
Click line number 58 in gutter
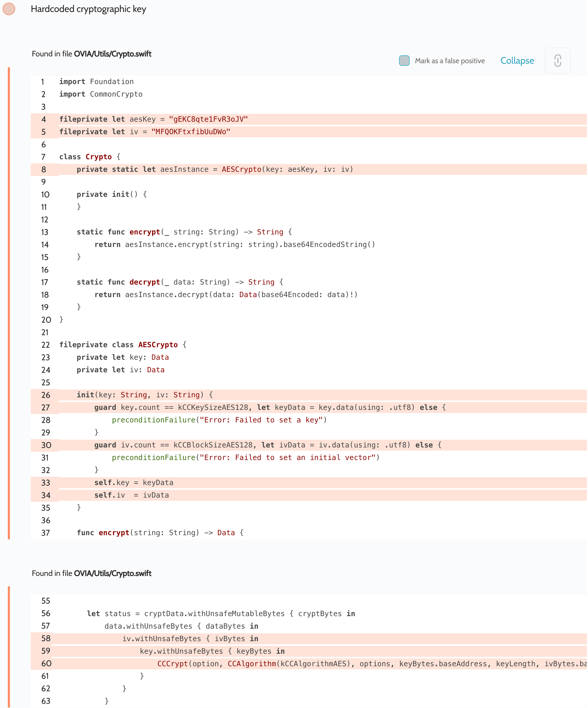[x=46, y=639]
